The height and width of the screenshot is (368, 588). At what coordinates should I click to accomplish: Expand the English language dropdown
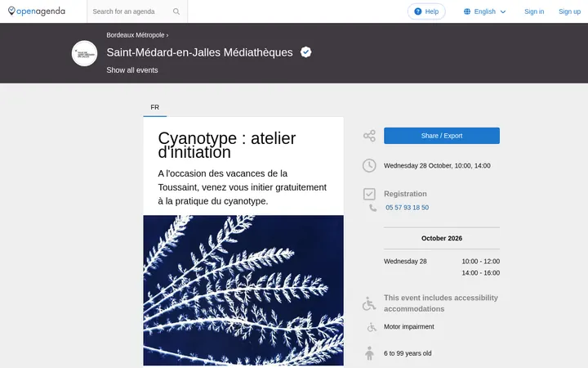[x=485, y=11]
